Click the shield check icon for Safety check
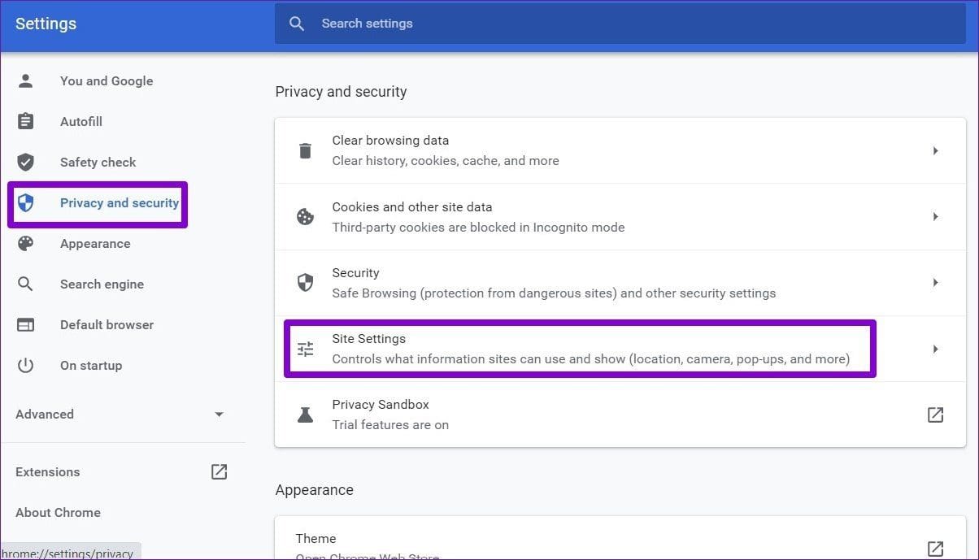 (26, 162)
